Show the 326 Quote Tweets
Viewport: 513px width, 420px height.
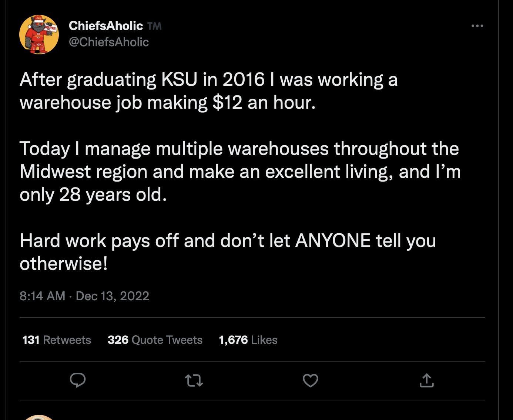pos(155,340)
